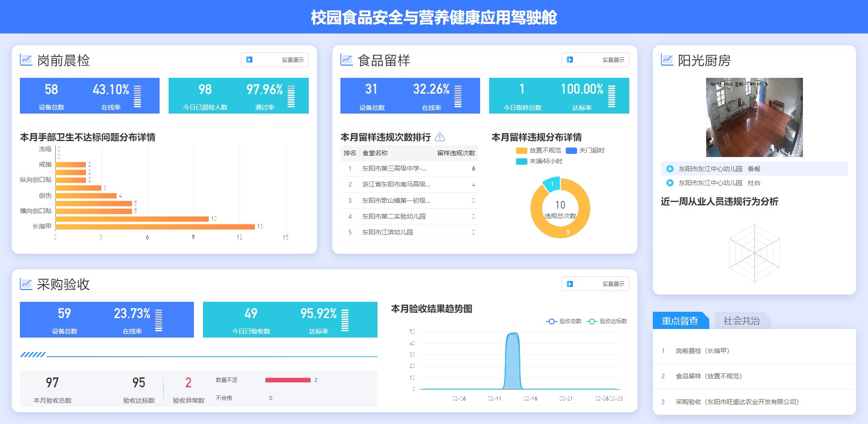Click the play icon in 岗前晨检 实景展示
Image resolution: width=868 pixels, height=424 pixels.
pos(249,60)
